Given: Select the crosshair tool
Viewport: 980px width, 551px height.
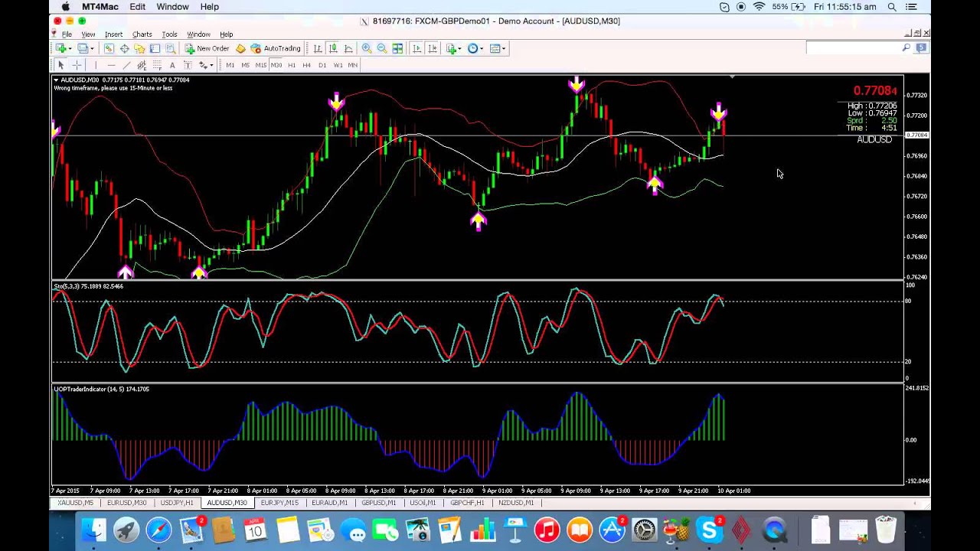Looking at the screenshot, I should pos(77,65).
